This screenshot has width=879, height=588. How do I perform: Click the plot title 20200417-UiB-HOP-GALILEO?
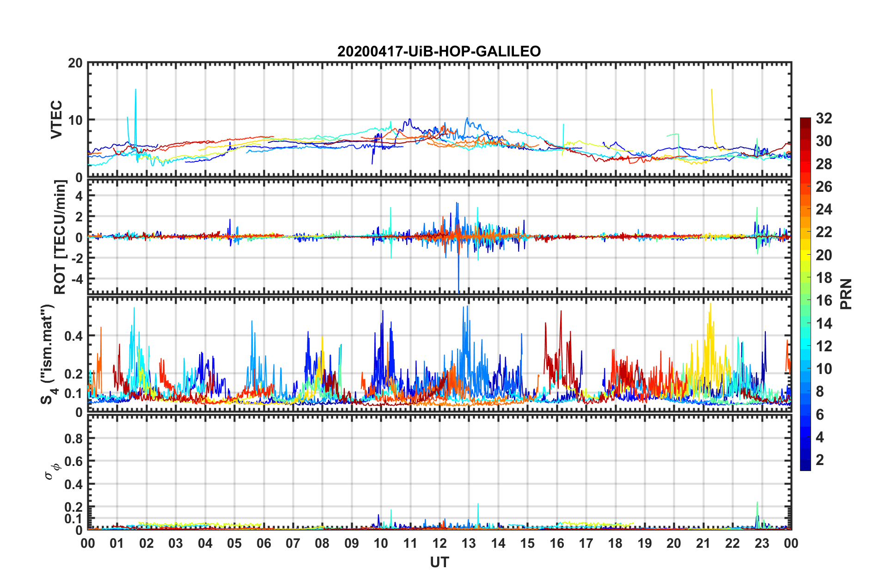[439, 51]
